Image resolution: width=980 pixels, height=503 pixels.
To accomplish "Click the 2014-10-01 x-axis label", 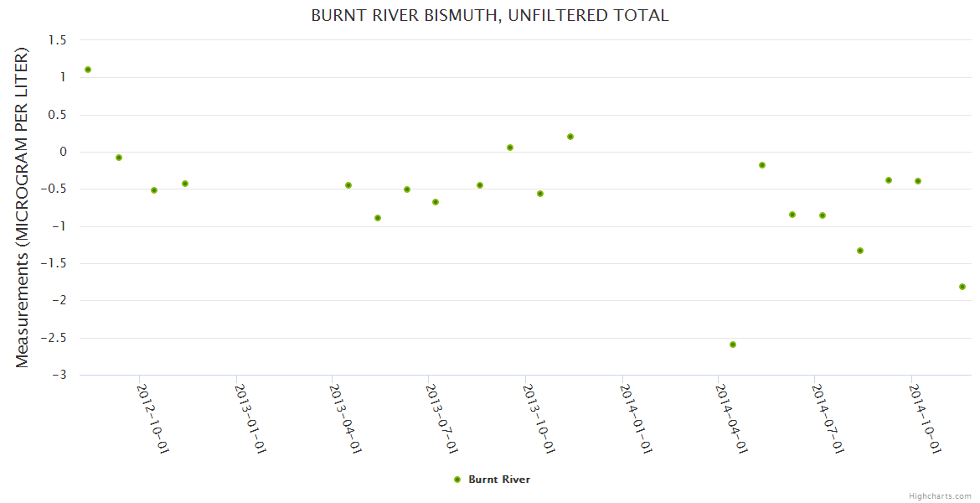I will [925, 418].
